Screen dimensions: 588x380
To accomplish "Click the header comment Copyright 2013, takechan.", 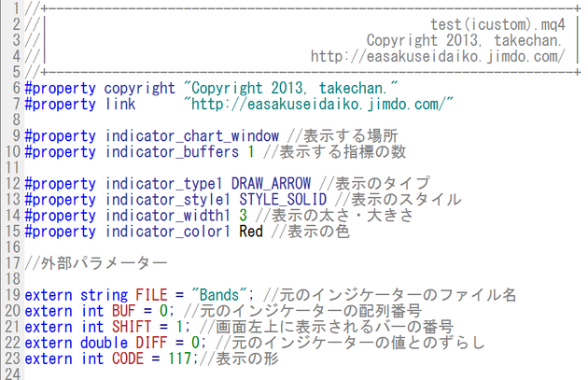I will pyautogui.click(x=464, y=40).
